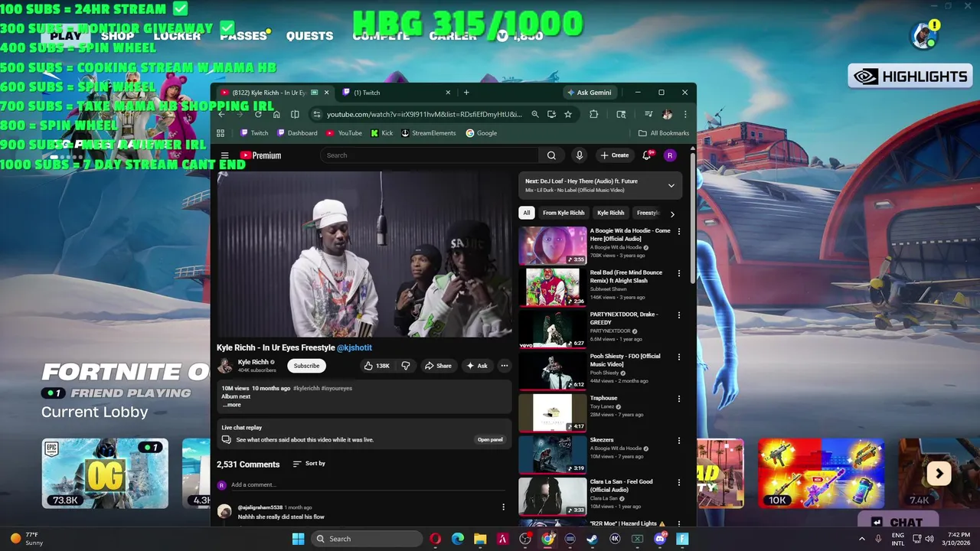Open more actions next to Ask button

(505, 366)
